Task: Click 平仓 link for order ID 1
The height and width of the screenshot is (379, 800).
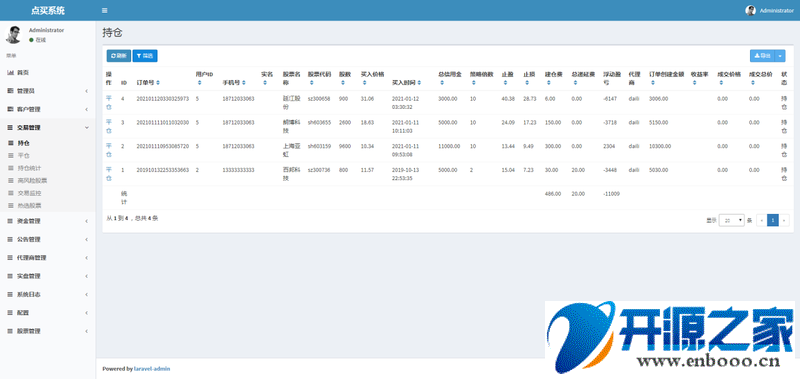Action: [108, 174]
